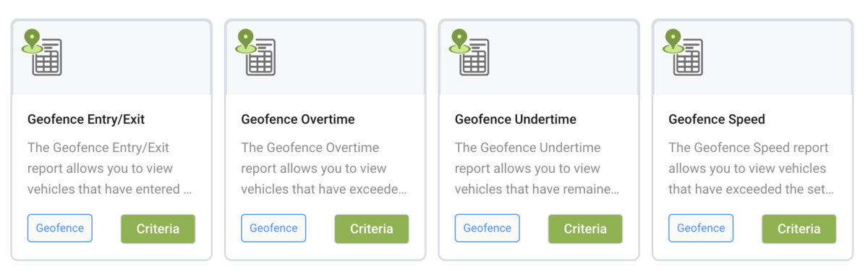Click the Geofence Undertime description text
This screenshot has width=868, height=272.
[537, 169]
